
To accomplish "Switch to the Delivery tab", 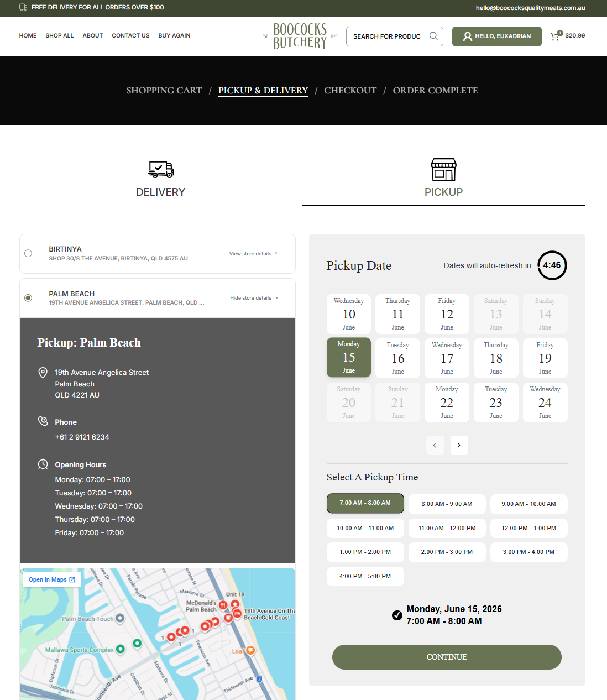I will 161,178.
